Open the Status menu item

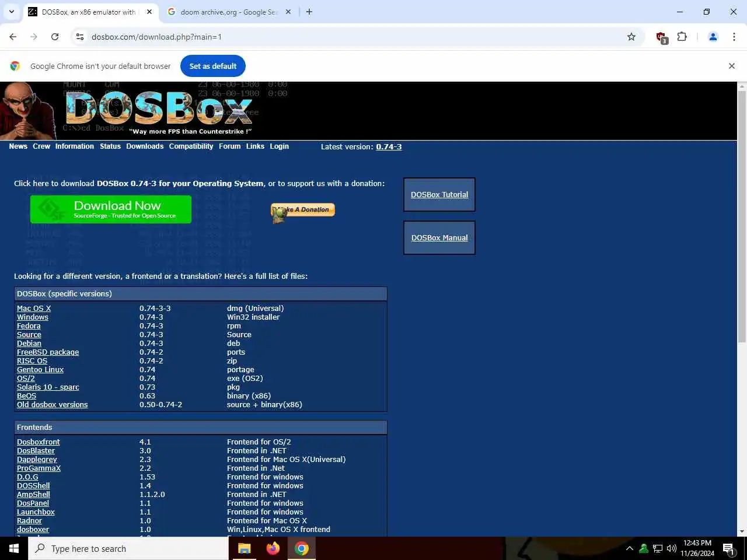110,146
